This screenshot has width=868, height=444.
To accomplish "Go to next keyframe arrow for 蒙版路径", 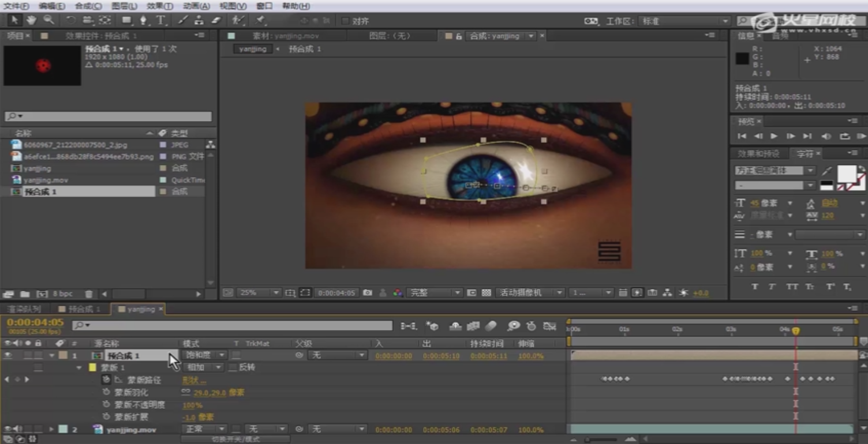I will point(27,379).
